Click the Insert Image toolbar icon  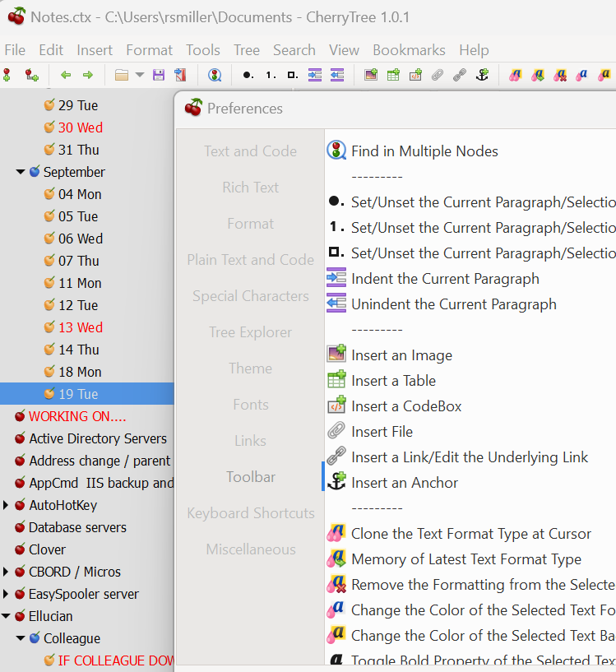click(x=371, y=75)
